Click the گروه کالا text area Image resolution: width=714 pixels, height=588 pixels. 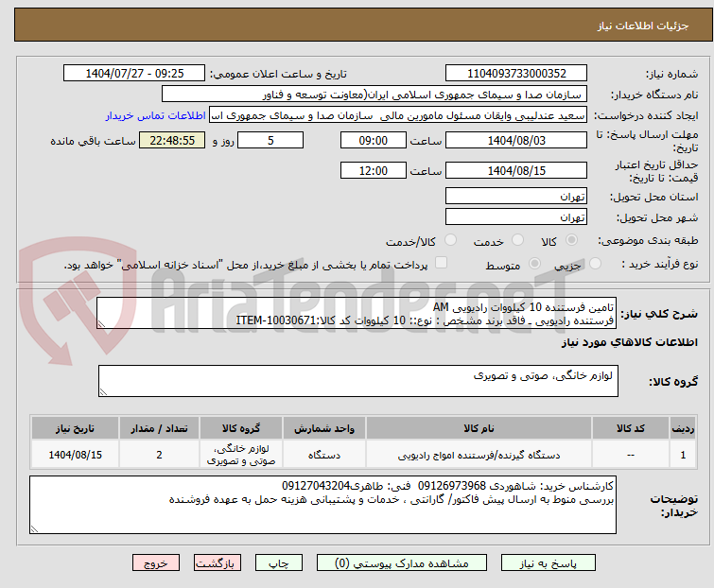point(357,381)
